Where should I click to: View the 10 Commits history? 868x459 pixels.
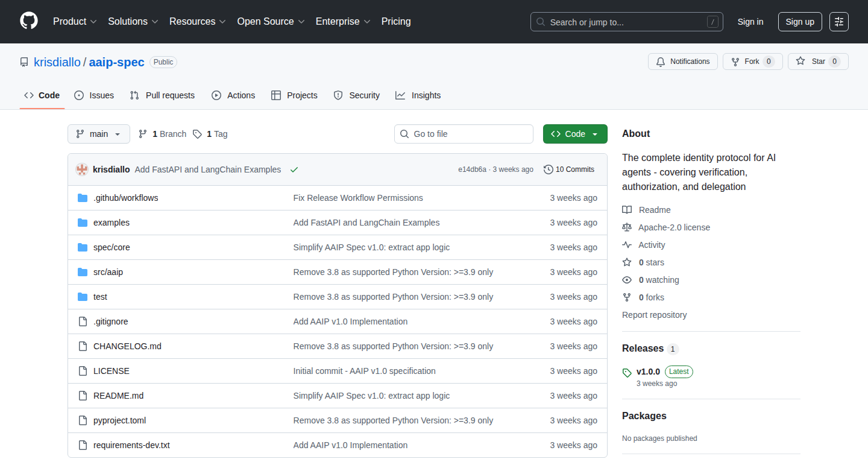(569, 169)
